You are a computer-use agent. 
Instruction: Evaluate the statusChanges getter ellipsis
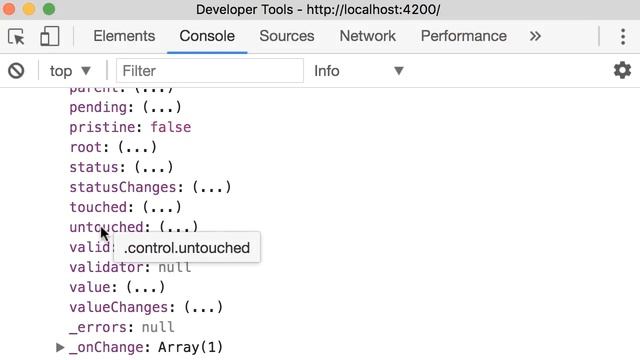tap(211, 187)
